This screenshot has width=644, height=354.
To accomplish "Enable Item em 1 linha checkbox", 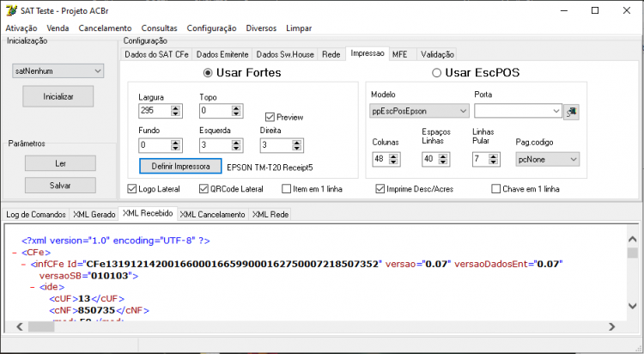I will click(x=286, y=189).
